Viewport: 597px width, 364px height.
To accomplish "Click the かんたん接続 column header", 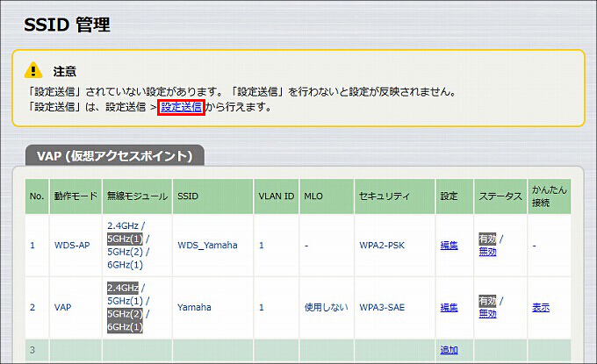I will point(549,196).
